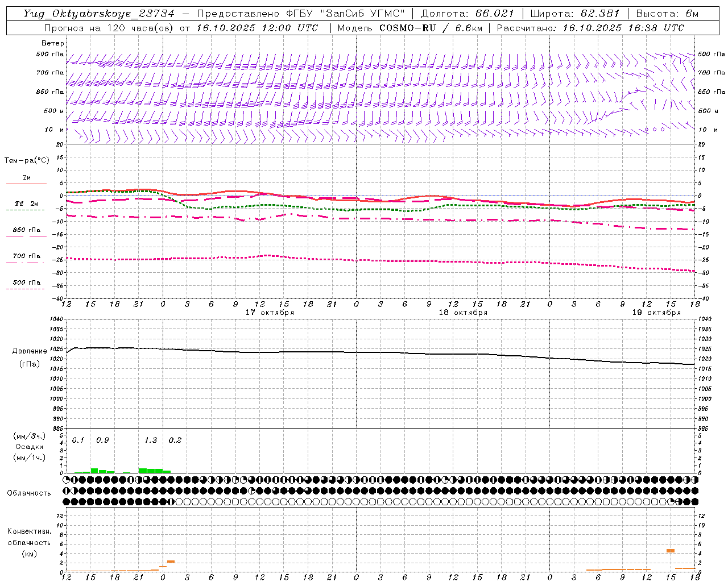Click the 500 гПа temperature legend label

(x=26, y=282)
